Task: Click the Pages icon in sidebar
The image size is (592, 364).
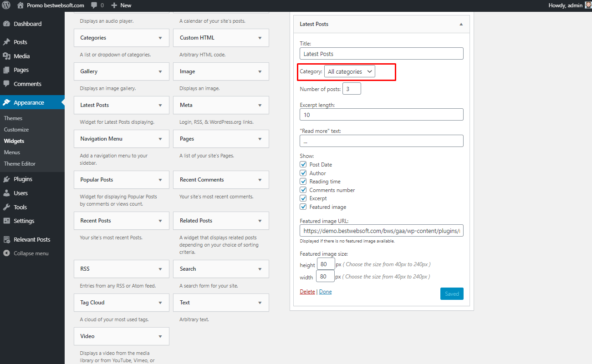Action: [6, 70]
